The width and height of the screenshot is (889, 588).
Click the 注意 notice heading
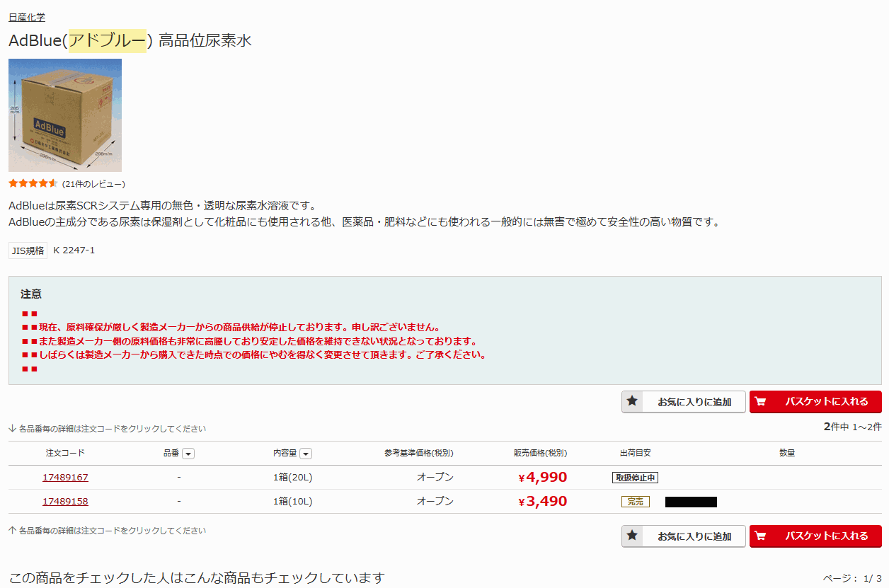(31, 294)
